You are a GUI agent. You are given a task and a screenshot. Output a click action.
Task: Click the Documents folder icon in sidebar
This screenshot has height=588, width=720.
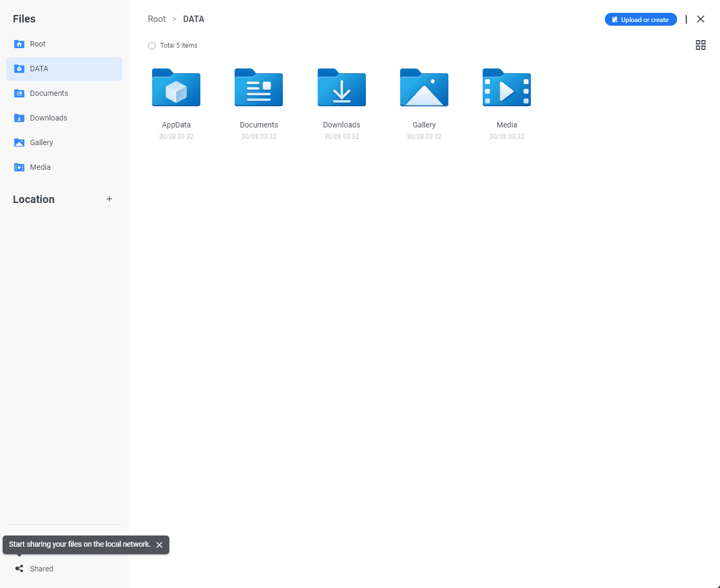19,93
